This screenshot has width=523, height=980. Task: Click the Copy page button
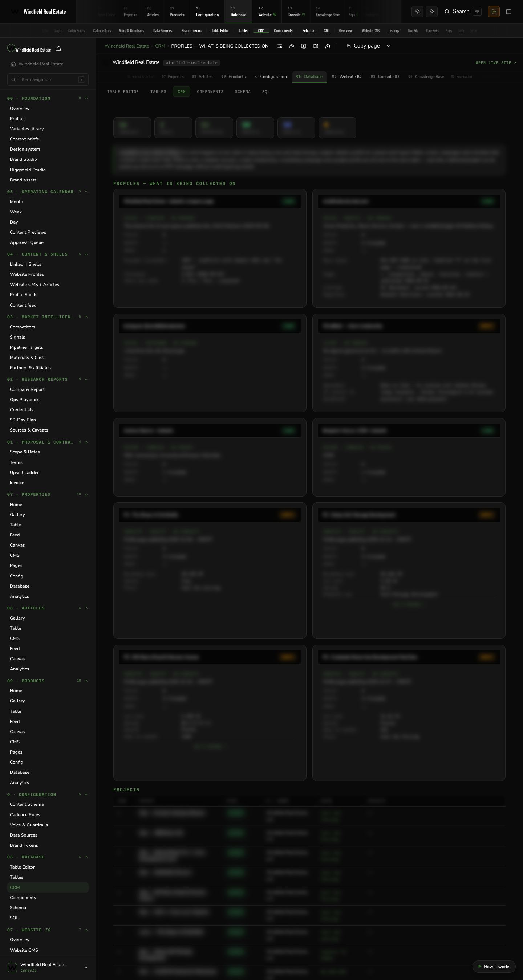(363, 46)
